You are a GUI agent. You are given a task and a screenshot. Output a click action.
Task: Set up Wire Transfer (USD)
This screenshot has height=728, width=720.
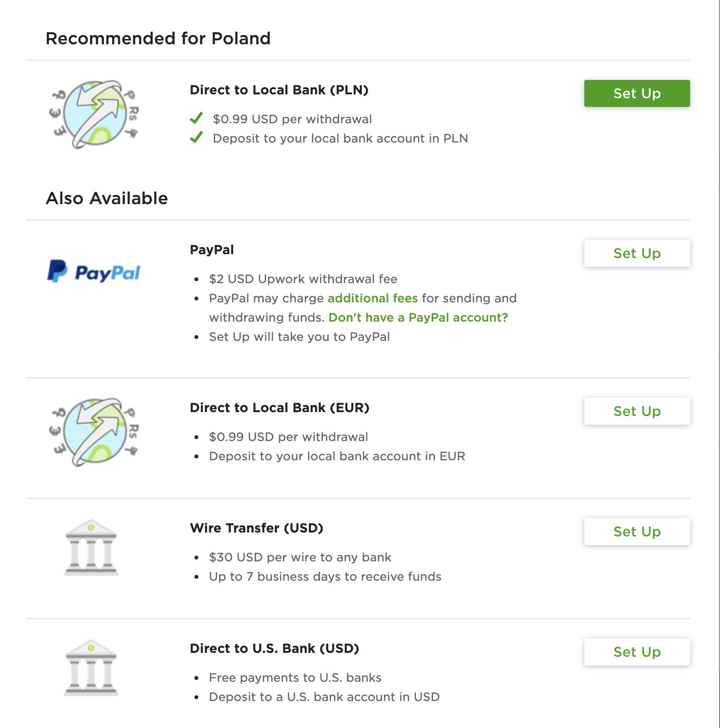(x=637, y=532)
